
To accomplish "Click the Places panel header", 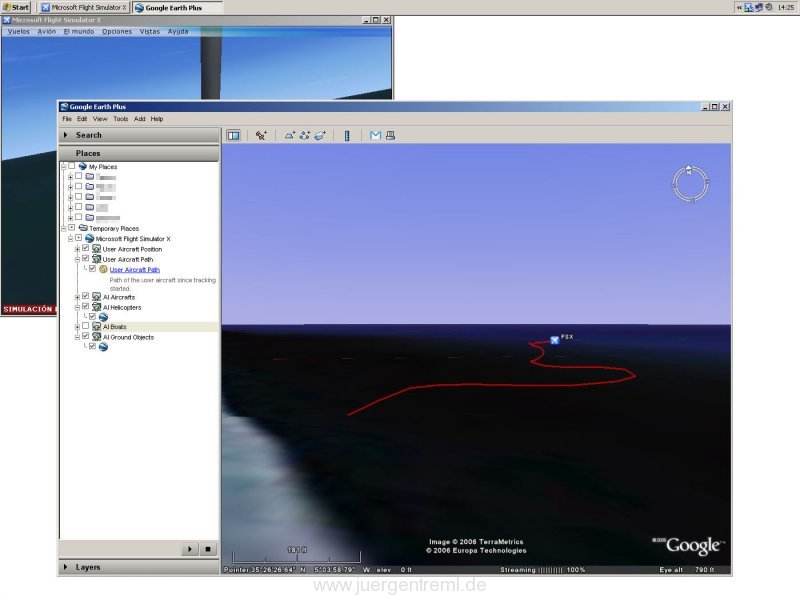I will (x=139, y=153).
